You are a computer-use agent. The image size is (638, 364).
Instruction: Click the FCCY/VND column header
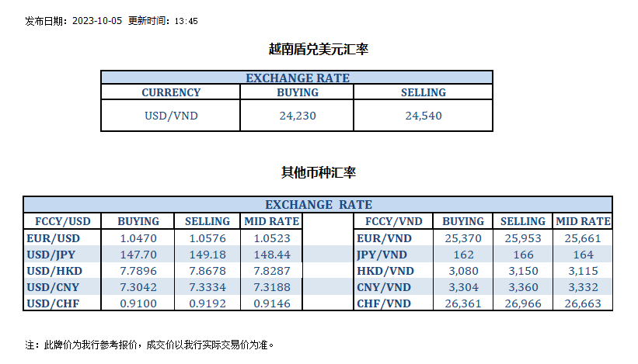386,221
